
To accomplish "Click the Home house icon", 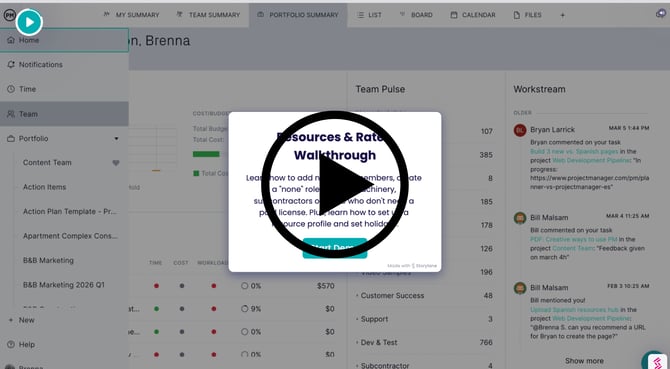I will click(11, 40).
